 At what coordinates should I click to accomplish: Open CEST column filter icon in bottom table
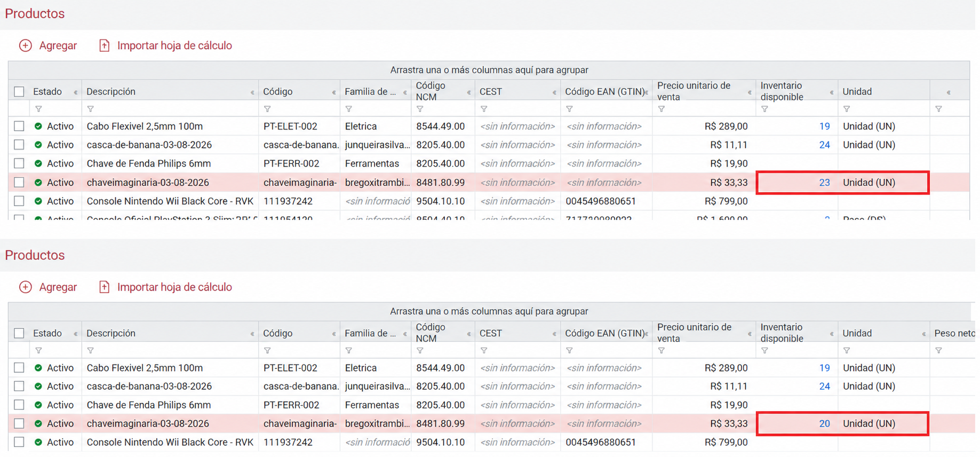(484, 351)
